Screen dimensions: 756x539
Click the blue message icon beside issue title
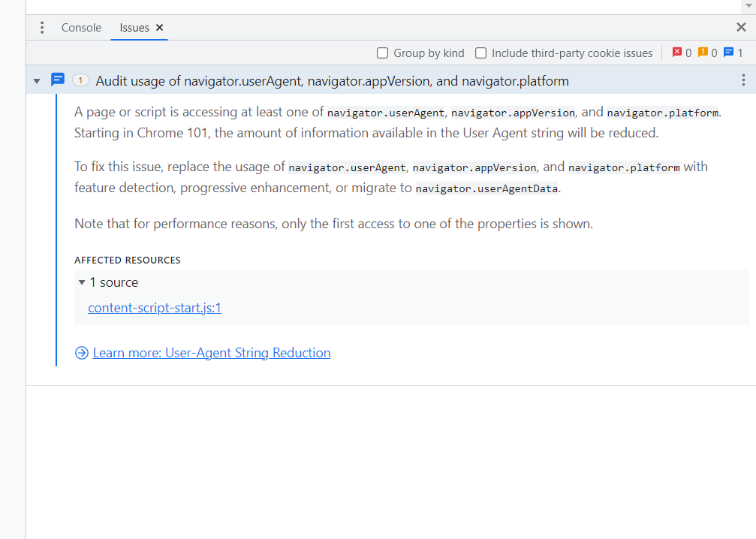point(58,80)
